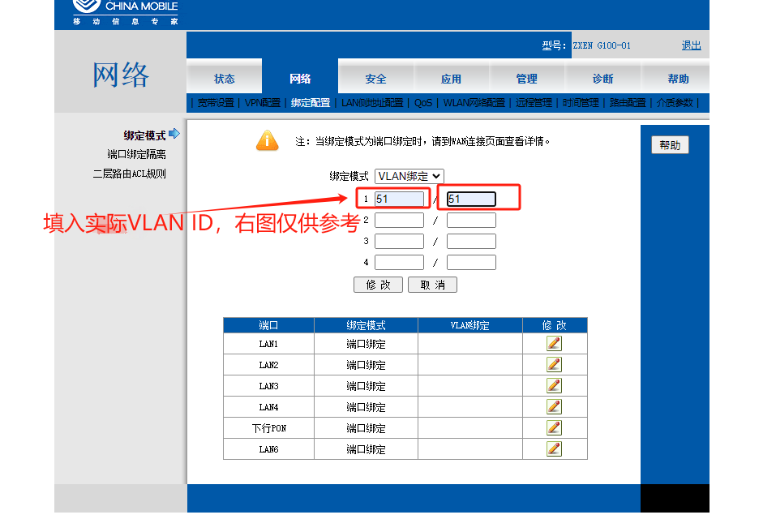Open the 远程管理 submenu
Image resolution: width=776 pixels, height=532 pixels.
point(534,103)
